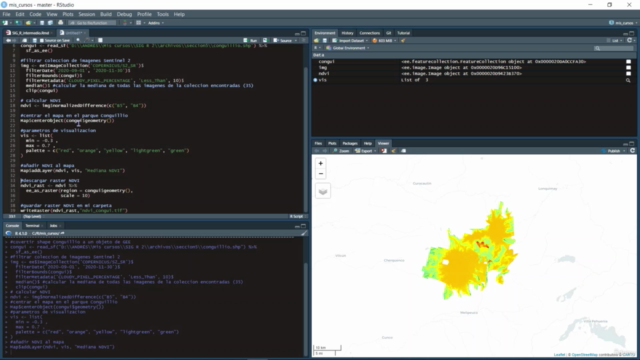Viewport: 640px width, 360px height.
Task: Tick the checkbox for ndvi object
Action: pos(629,74)
